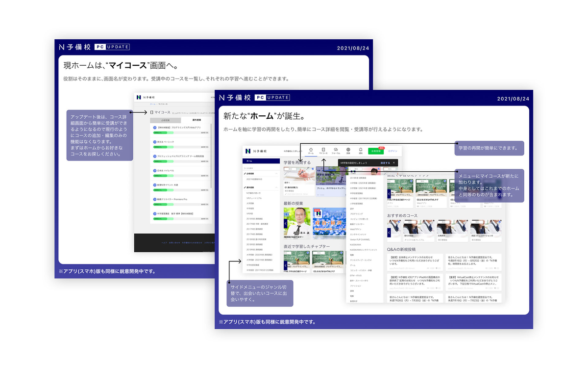
Task: Click the マイコース scrollbar
Action: point(211,156)
